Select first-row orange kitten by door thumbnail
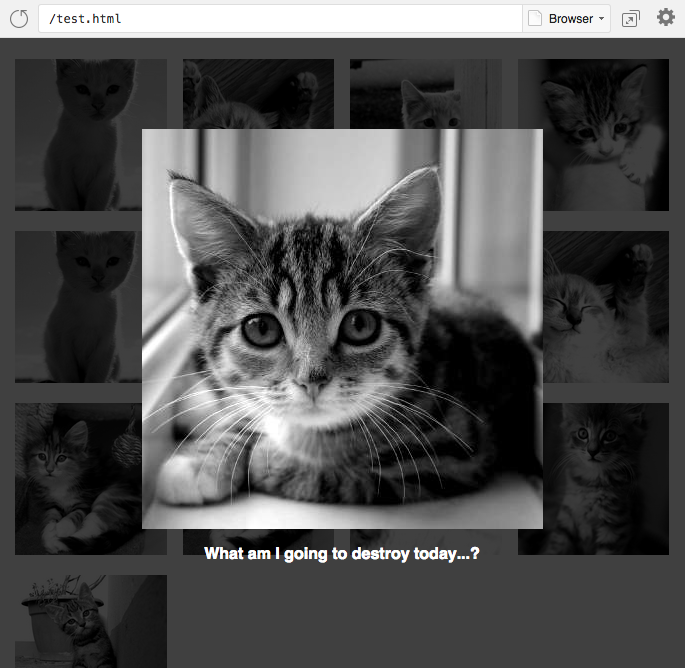 (x=426, y=94)
